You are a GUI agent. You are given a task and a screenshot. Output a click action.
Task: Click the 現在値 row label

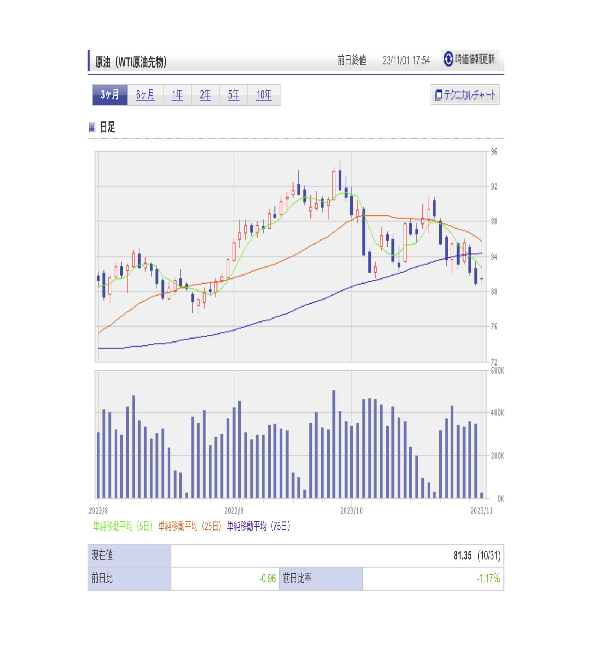129,556
